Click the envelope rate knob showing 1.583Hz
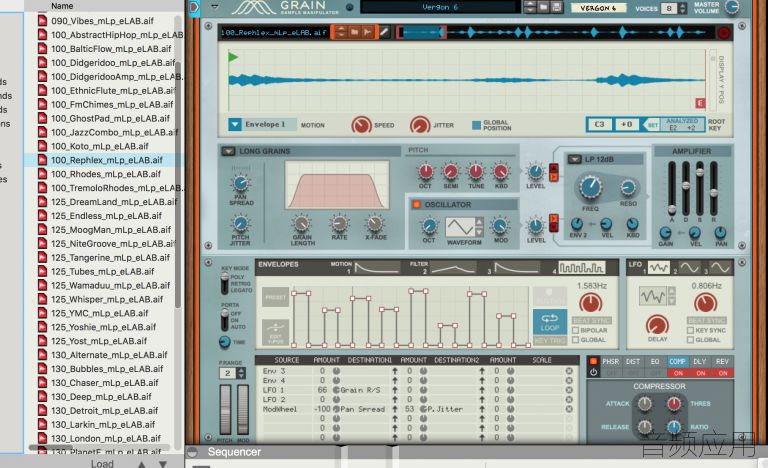Screen dimensions: 768x468 coord(591,303)
